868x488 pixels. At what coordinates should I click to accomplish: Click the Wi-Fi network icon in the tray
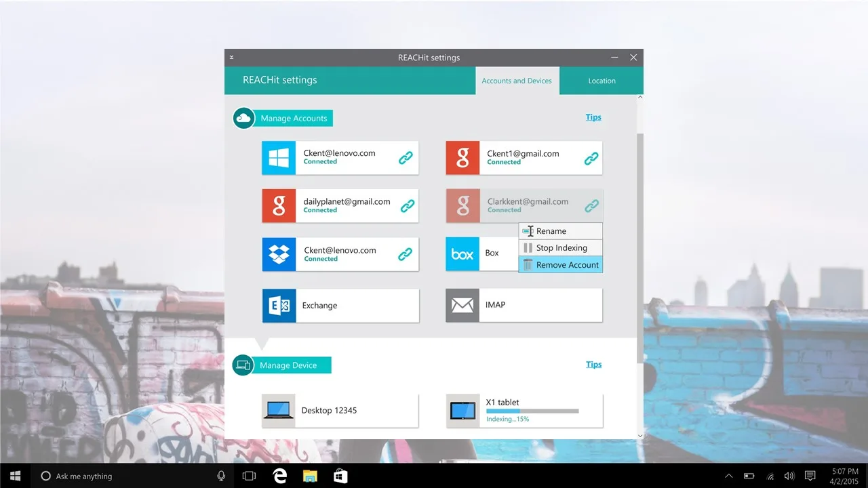tap(770, 476)
